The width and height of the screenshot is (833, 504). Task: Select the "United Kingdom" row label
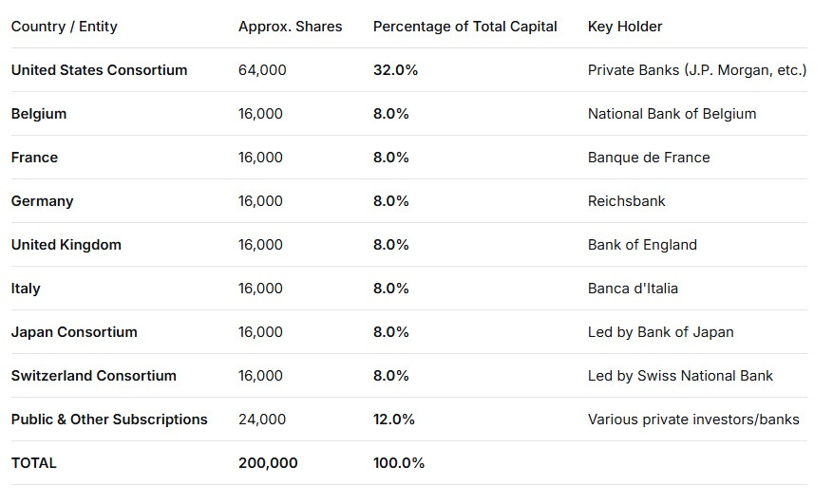coord(66,245)
